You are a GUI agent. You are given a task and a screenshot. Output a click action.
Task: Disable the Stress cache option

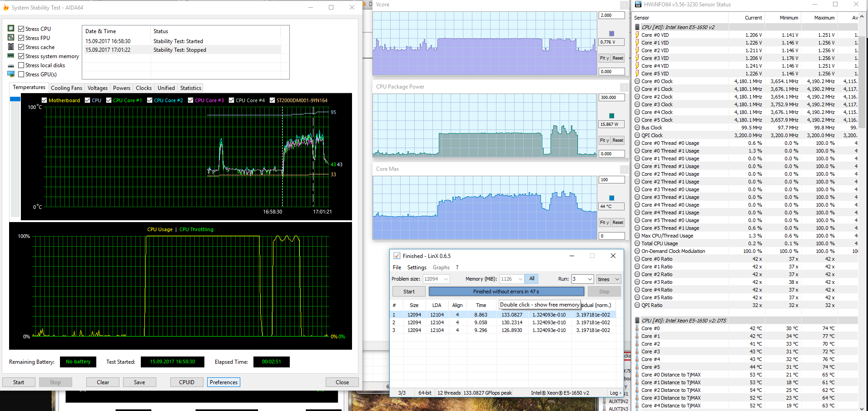pyautogui.click(x=21, y=47)
